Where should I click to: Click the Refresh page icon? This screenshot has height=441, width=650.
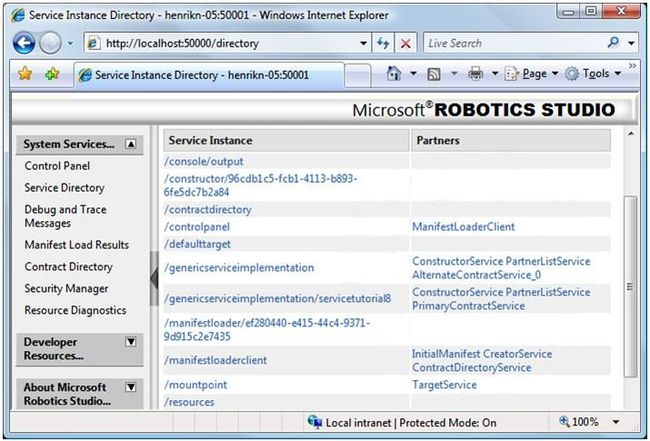pos(383,43)
